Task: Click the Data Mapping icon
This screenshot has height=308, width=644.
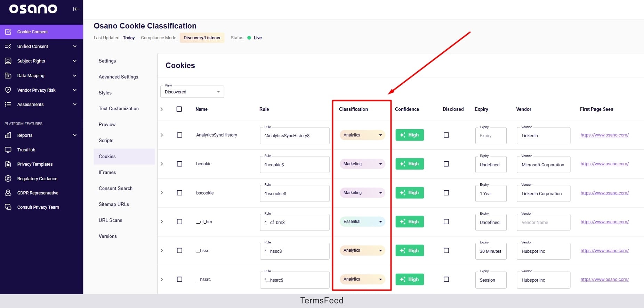Action: tap(8, 75)
